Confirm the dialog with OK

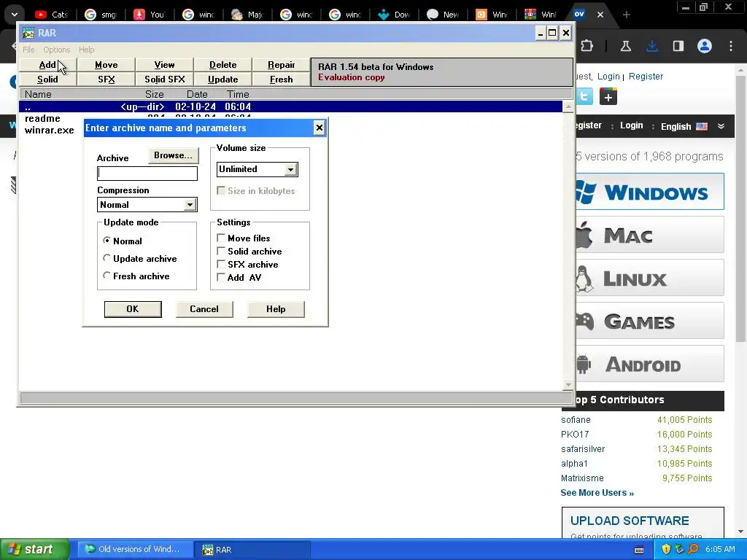(x=133, y=309)
